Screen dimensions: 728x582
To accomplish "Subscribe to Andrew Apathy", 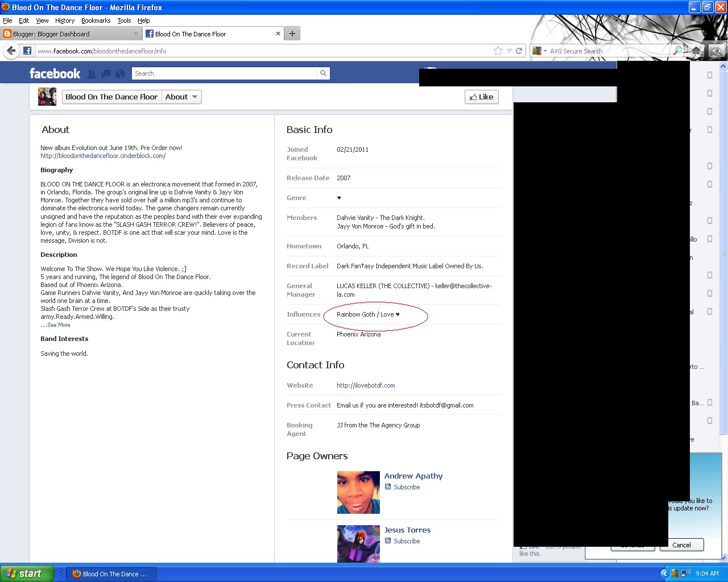I will pos(407,487).
